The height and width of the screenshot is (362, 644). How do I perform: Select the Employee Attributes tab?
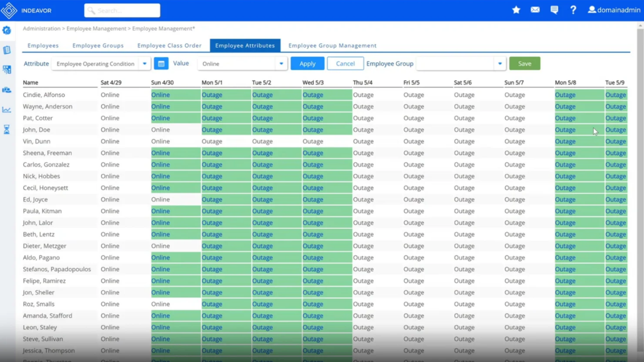[x=245, y=46]
